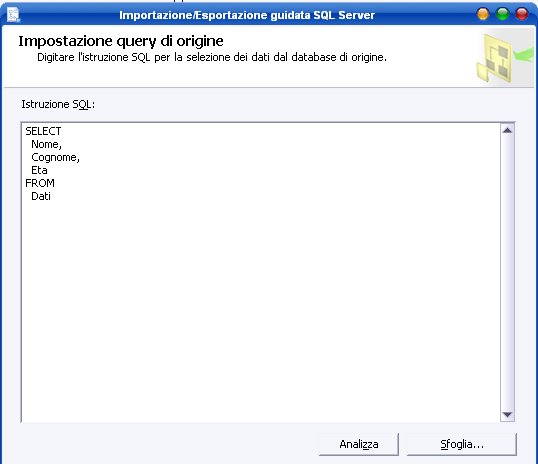Place cursor on the Nome, line

click(x=46, y=144)
